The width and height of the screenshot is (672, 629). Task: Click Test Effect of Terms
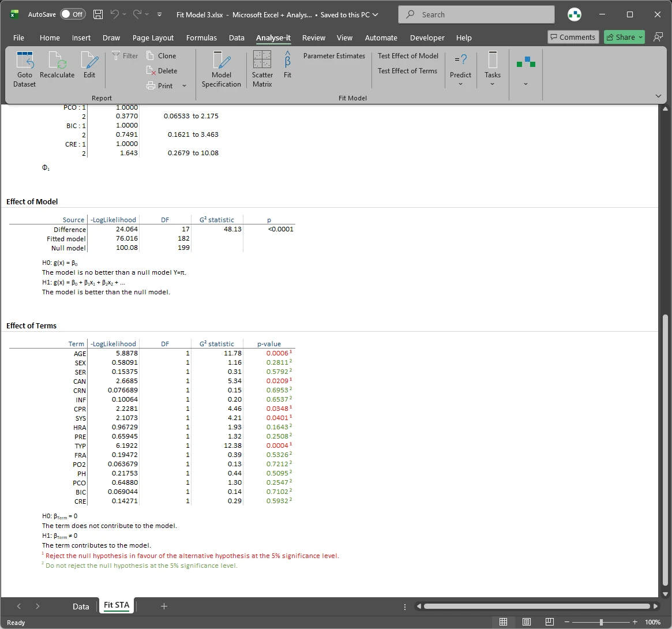[408, 70]
